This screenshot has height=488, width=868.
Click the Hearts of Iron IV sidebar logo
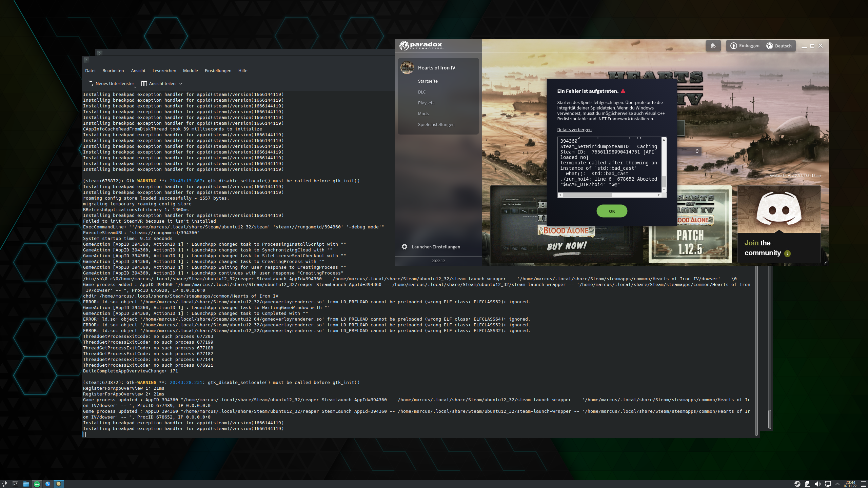coord(407,67)
